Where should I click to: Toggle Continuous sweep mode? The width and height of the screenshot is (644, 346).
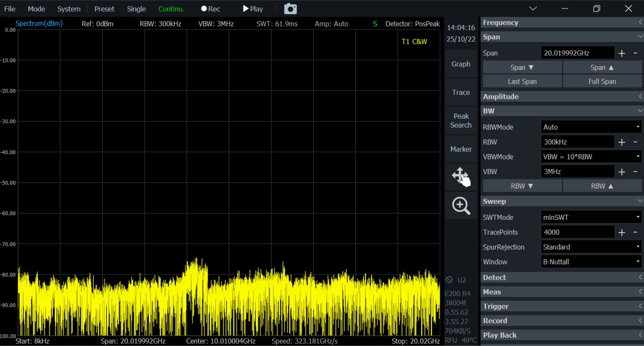[x=171, y=9]
